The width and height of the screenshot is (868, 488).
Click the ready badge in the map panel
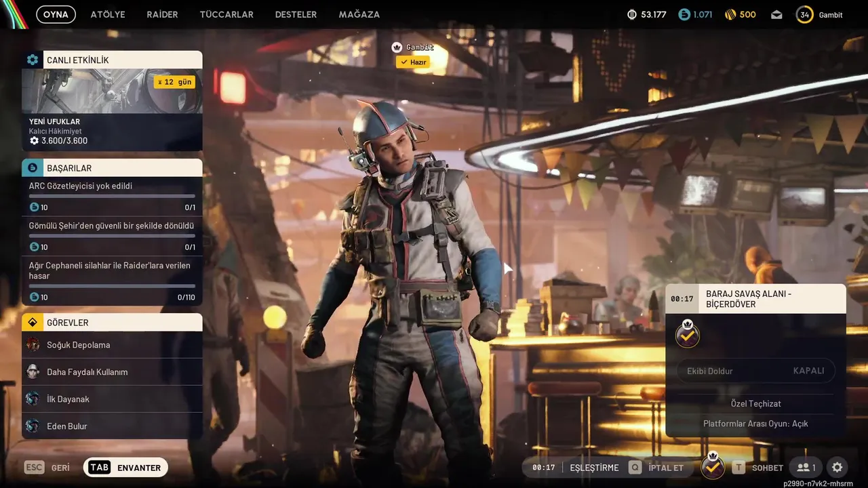coord(688,334)
